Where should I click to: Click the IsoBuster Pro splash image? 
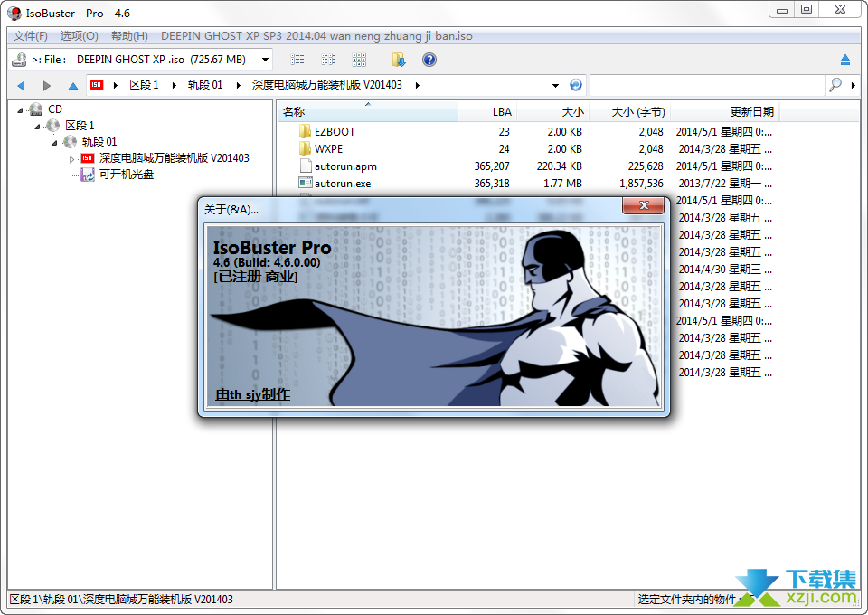click(434, 317)
